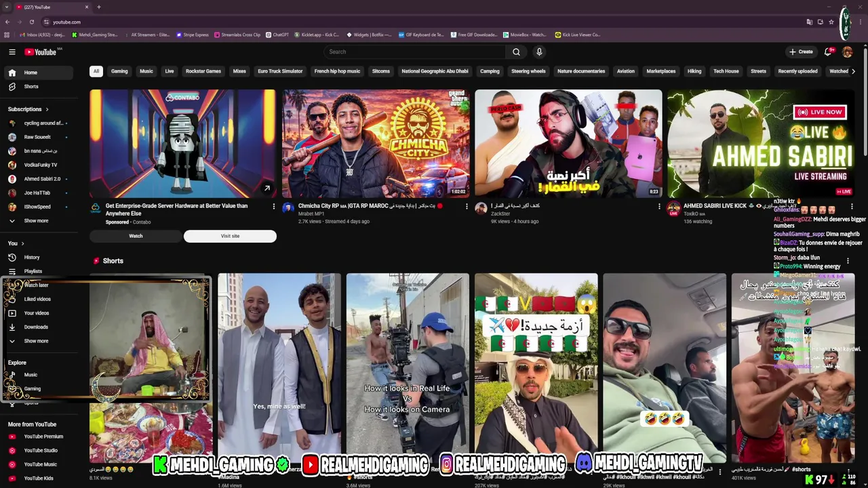Open more options for the Contabo ad

(274, 206)
